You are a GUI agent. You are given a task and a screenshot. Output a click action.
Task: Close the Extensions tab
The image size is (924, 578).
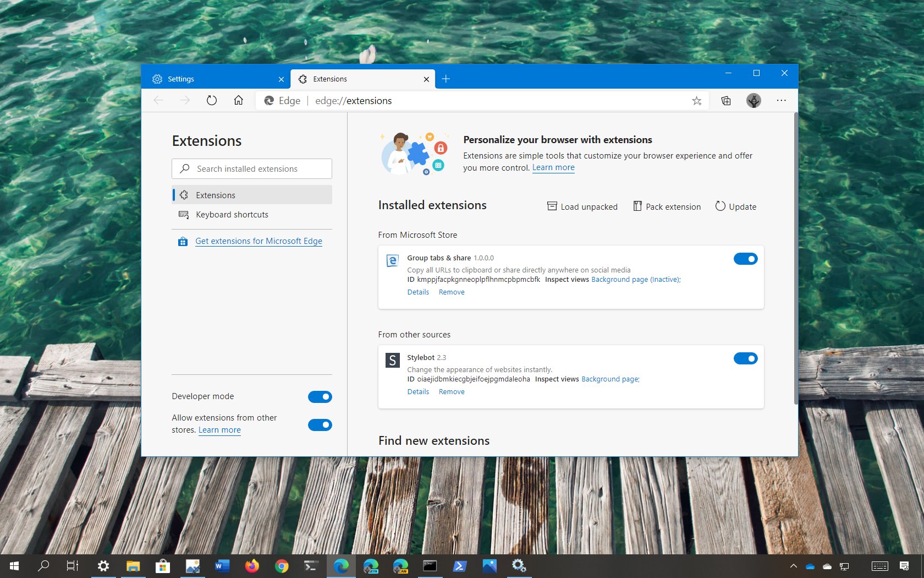click(x=426, y=79)
